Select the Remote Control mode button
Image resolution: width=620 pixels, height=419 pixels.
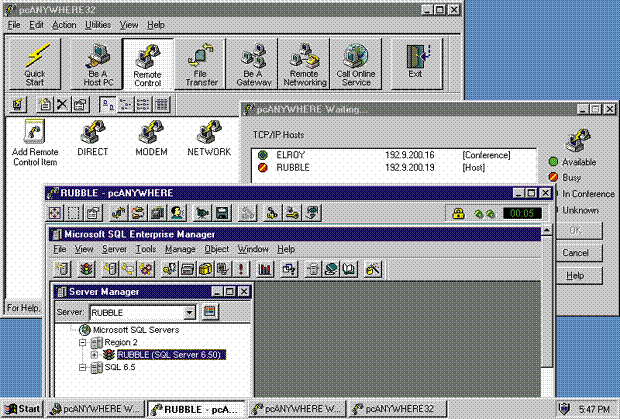point(148,64)
